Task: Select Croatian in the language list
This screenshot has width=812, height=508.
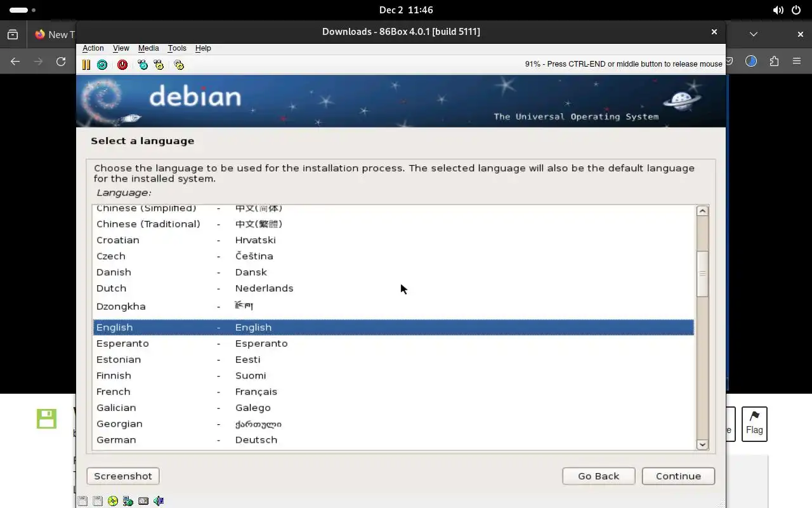Action: (x=393, y=240)
